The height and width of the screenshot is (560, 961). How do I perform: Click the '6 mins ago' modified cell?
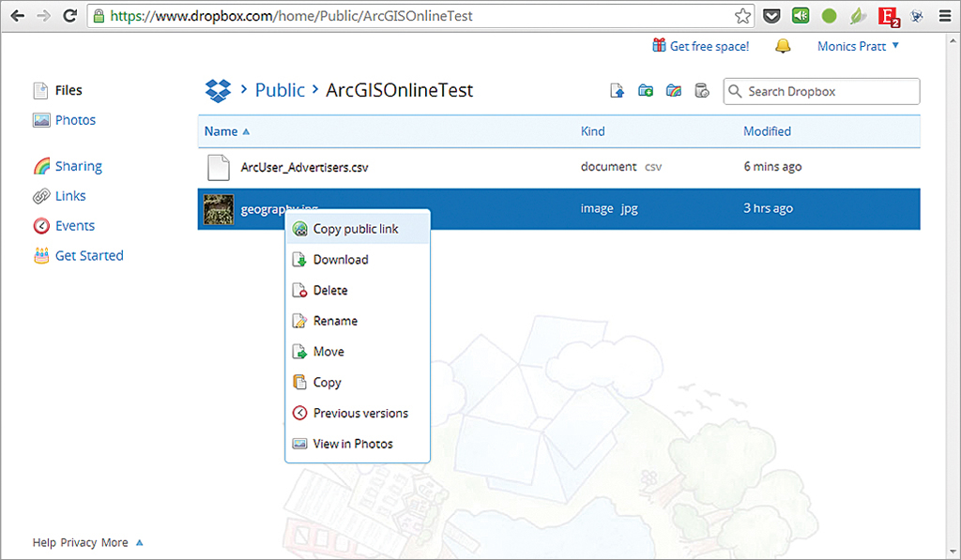pos(772,167)
